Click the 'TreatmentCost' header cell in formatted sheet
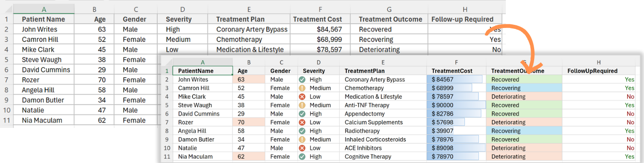 (x=456, y=71)
